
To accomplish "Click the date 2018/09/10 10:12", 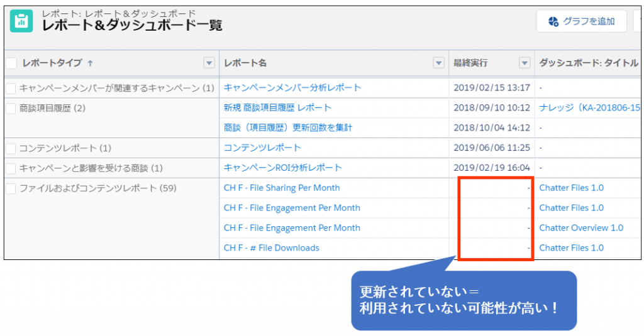I will coord(492,107).
